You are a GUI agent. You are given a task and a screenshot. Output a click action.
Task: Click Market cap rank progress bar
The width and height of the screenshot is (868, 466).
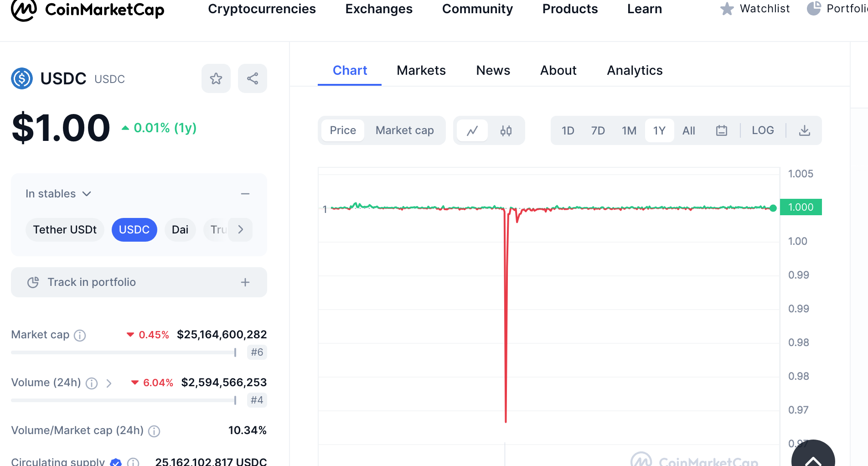(x=124, y=352)
